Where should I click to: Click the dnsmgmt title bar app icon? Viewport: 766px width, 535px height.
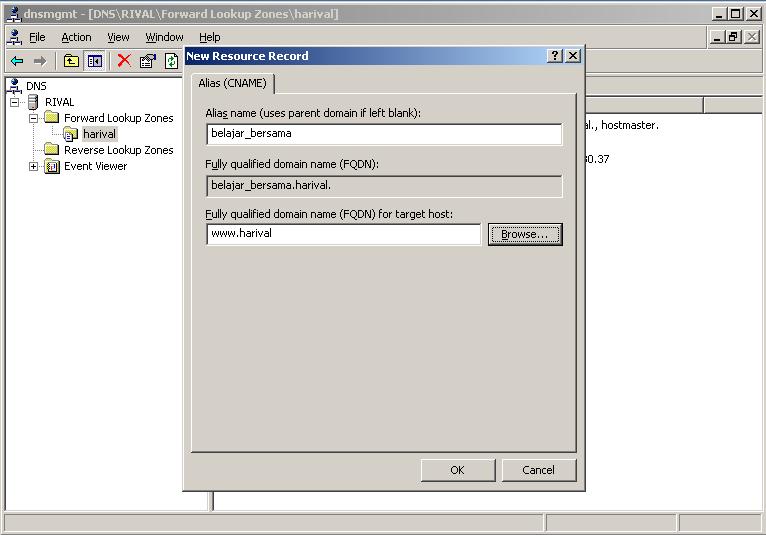14,14
